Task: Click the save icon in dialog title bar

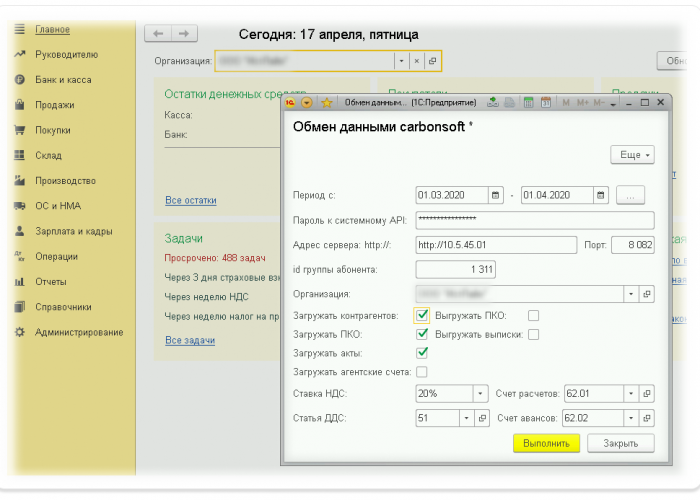Action: [492, 103]
